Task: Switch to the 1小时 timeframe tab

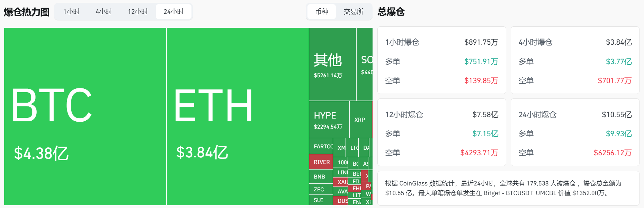Action: 72,12
